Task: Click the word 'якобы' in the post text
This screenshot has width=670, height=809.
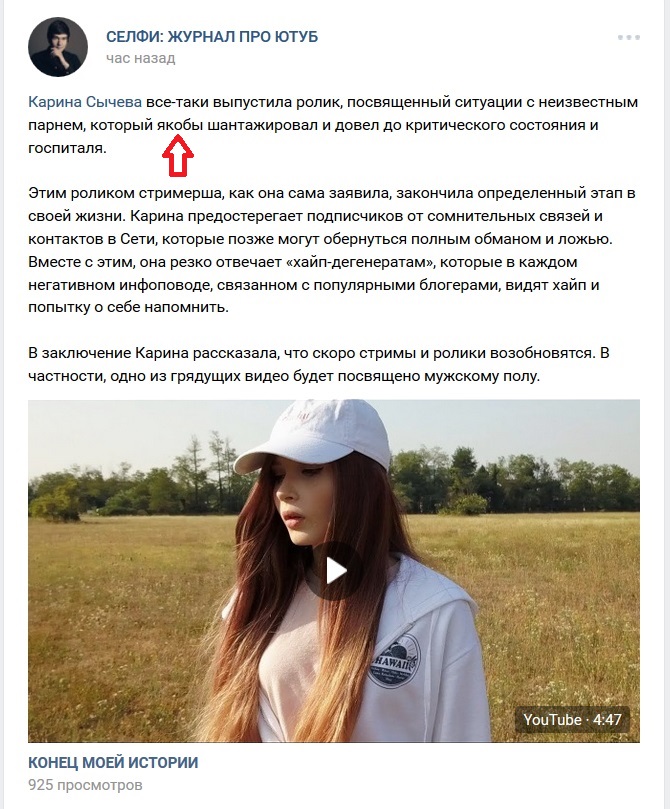Action: 179,125
